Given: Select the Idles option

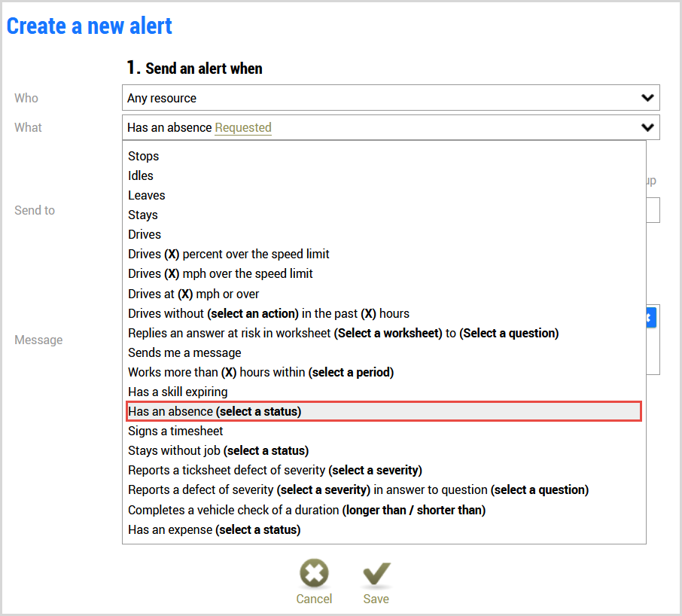Looking at the screenshot, I should point(384,175).
